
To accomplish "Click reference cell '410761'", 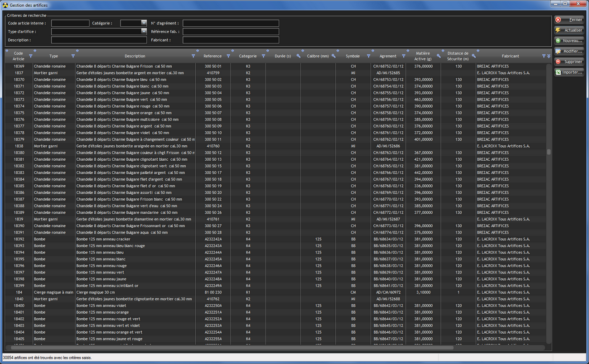I will 213,219.
